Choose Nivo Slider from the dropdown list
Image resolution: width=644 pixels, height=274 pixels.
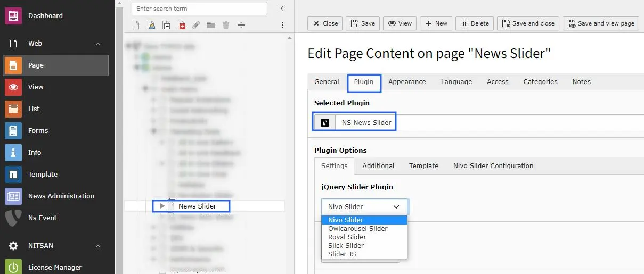coord(364,220)
